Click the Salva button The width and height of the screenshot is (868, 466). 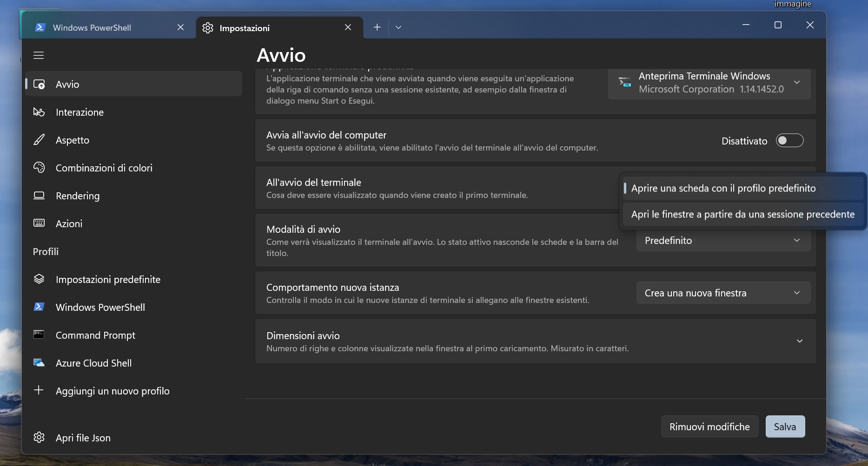click(x=785, y=427)
